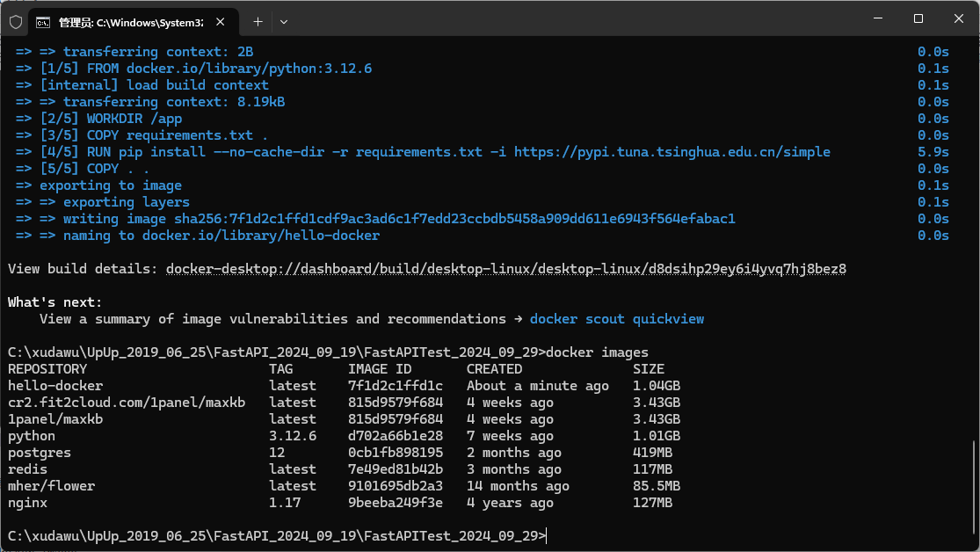Image resolution: width=980 pixels, height=552 pixels.
Task: Click the 1.04GB size value
Action: coord(657,386)
